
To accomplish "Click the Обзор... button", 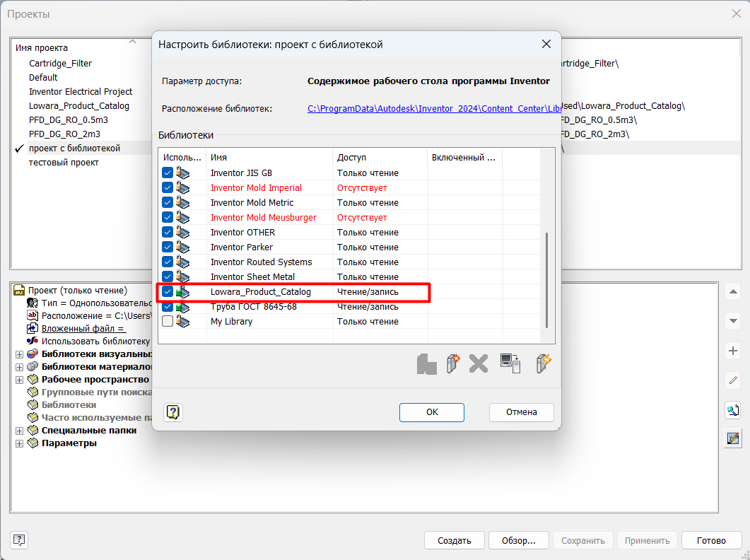I will tap(518, 540).
